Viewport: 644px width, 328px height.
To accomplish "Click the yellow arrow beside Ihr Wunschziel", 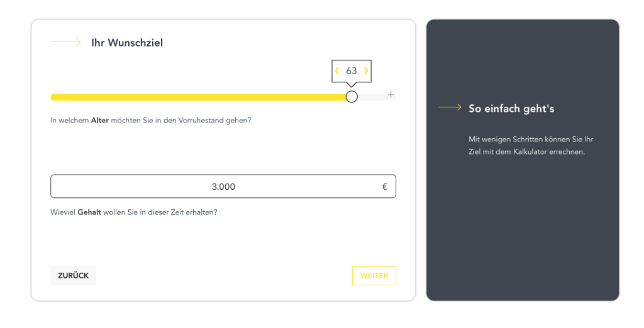I will [65, 42].
